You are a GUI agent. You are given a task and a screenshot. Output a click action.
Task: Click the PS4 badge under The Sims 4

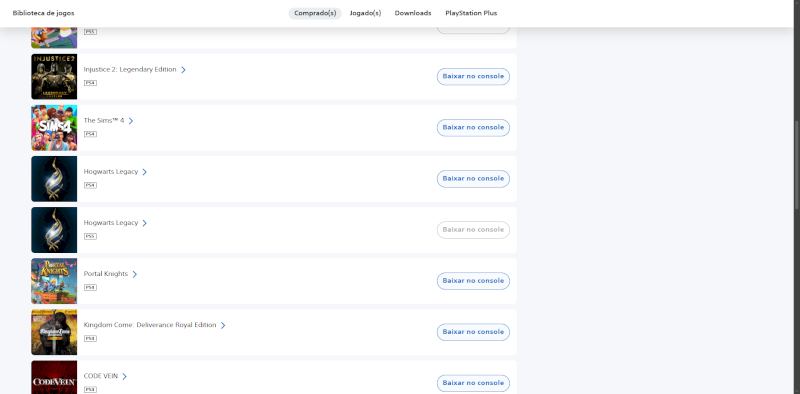90,134
